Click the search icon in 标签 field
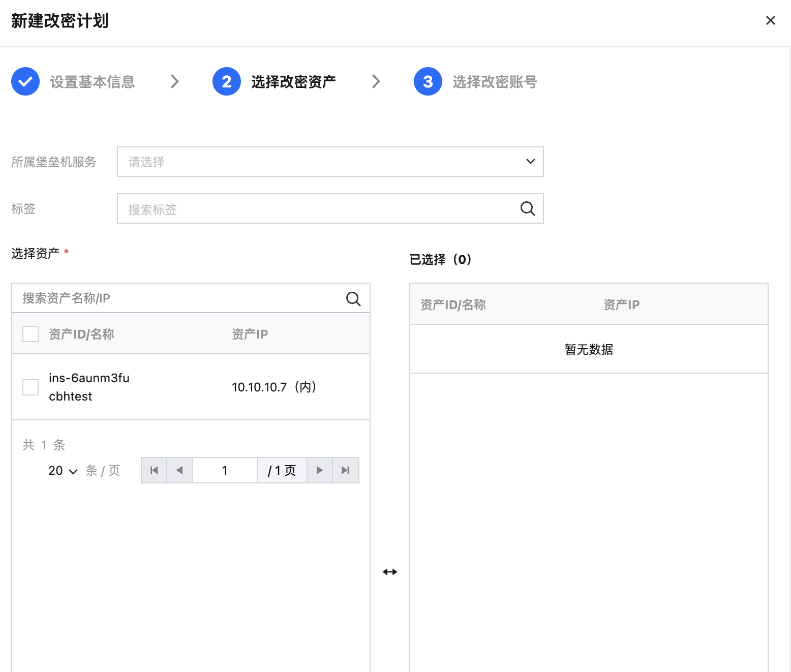Image resolution: width=791 pixels, height=672 pixels. tap(528, 208)
